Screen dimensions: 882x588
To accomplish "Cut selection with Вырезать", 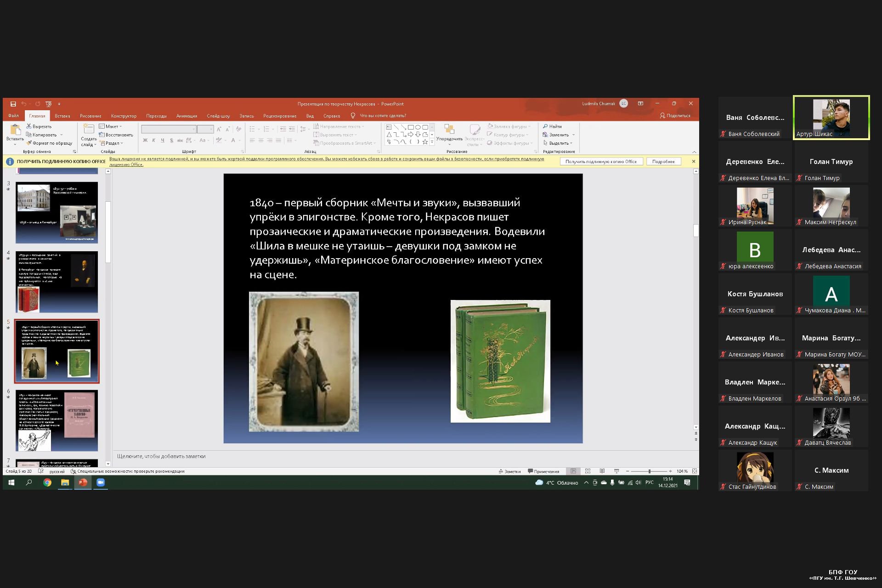I will [x=39, y=126].
